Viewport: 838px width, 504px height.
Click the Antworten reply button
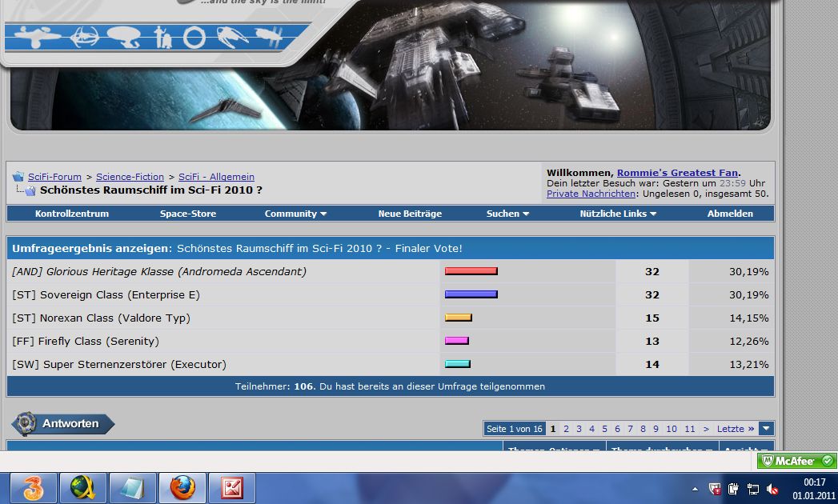pos(63,423)
